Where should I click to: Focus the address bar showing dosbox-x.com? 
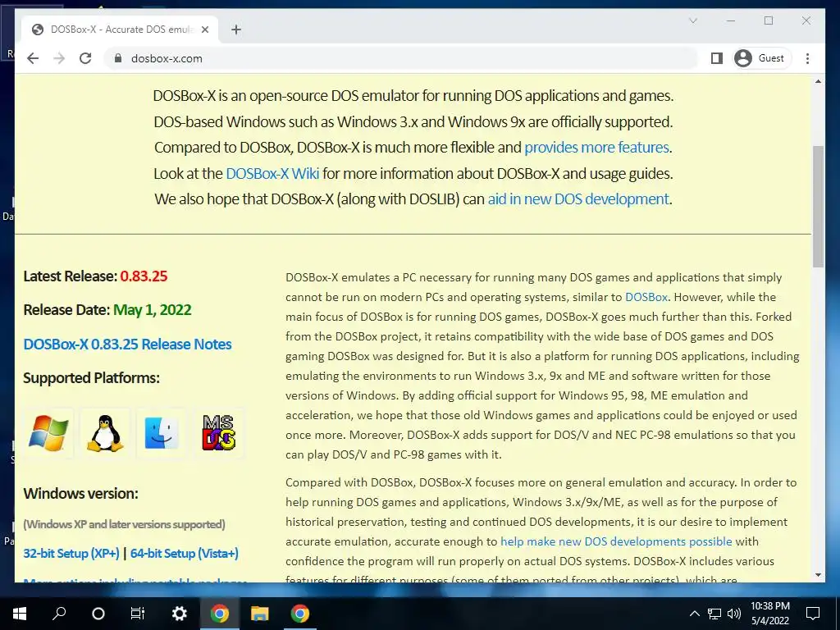pos(402,58)
